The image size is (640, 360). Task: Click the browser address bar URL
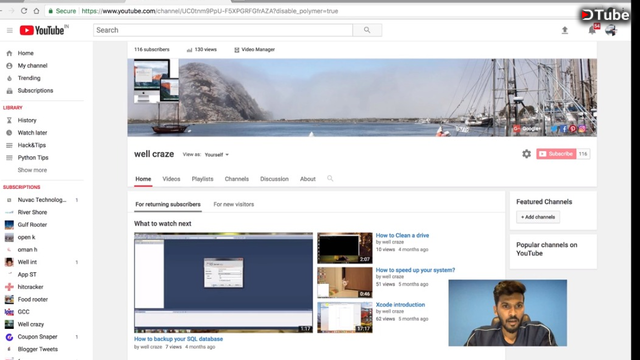pyautogui.click(x=210, y=11)
